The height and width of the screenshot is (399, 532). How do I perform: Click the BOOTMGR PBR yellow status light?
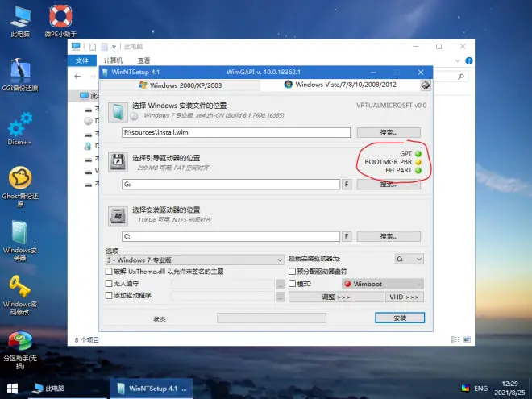point(418,162)
